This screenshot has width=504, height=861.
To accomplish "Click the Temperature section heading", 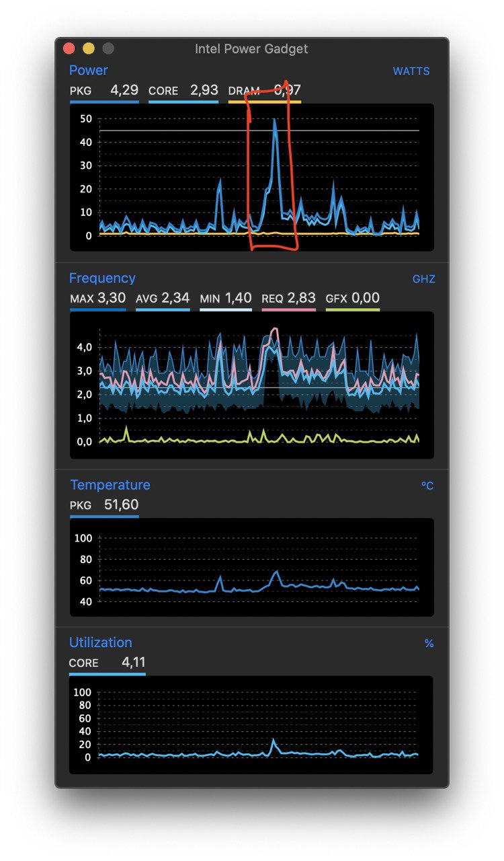I will tap(110, 485).
